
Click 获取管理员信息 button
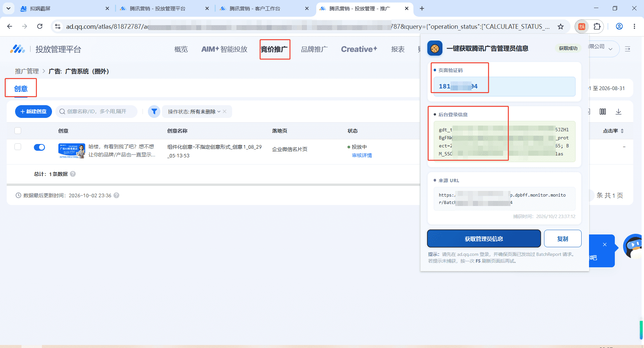pos(484,239)
